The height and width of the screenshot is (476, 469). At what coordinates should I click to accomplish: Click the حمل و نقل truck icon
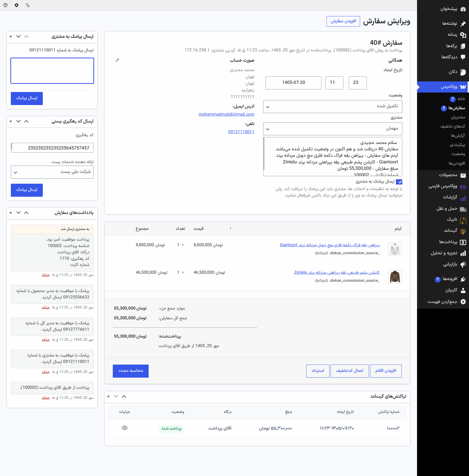coord(463,209)
